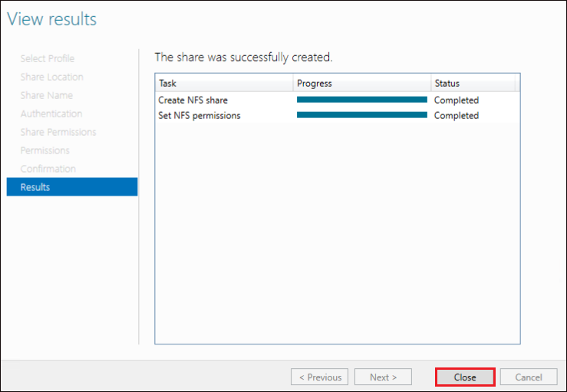The image size is (567, 392).
Task: Open the Share Name step
Action: (47, 95)
